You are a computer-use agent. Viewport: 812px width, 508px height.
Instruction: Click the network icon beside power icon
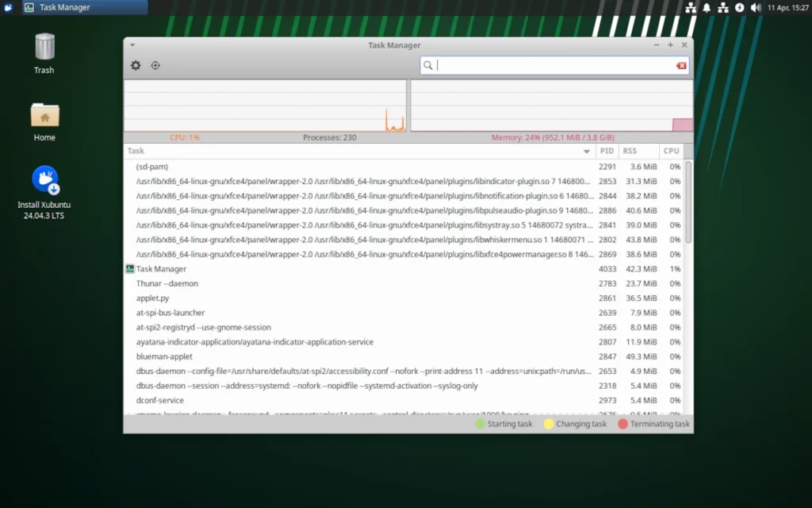click(723, 7)
